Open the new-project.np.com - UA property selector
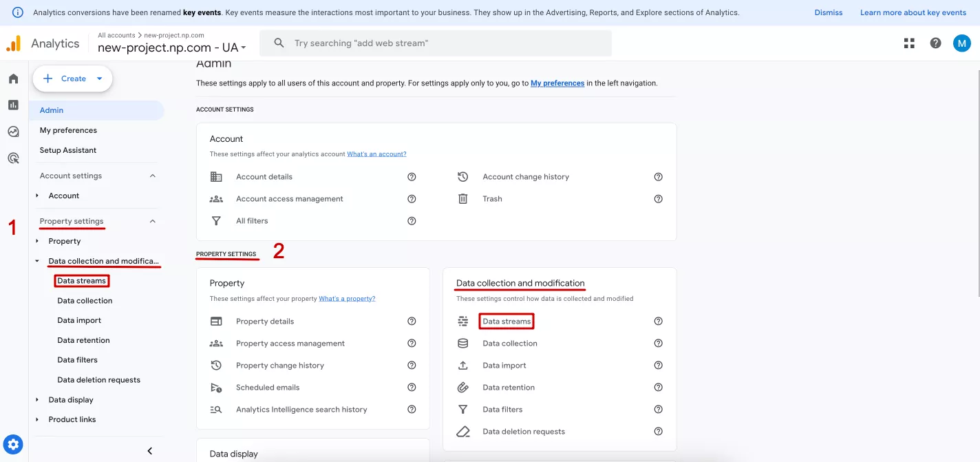Image resolution: width=980 pixels, height=462 pixels. [171, 48]
